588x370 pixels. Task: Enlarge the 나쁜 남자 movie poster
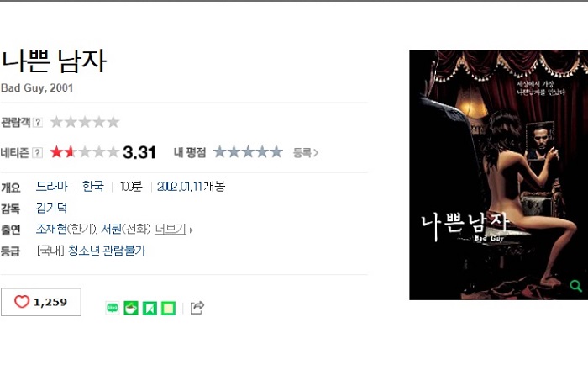(x=498, y=175)
